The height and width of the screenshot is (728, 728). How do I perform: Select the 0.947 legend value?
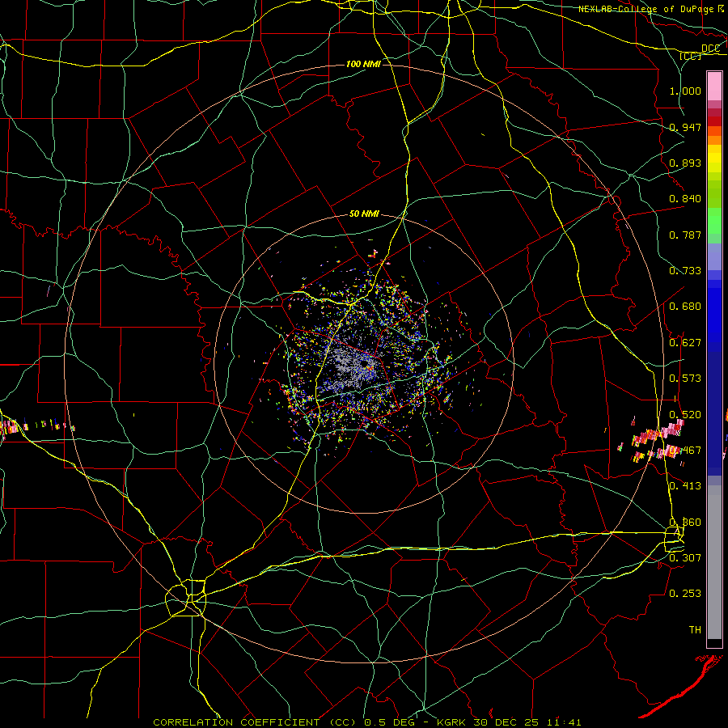[685, 127]
